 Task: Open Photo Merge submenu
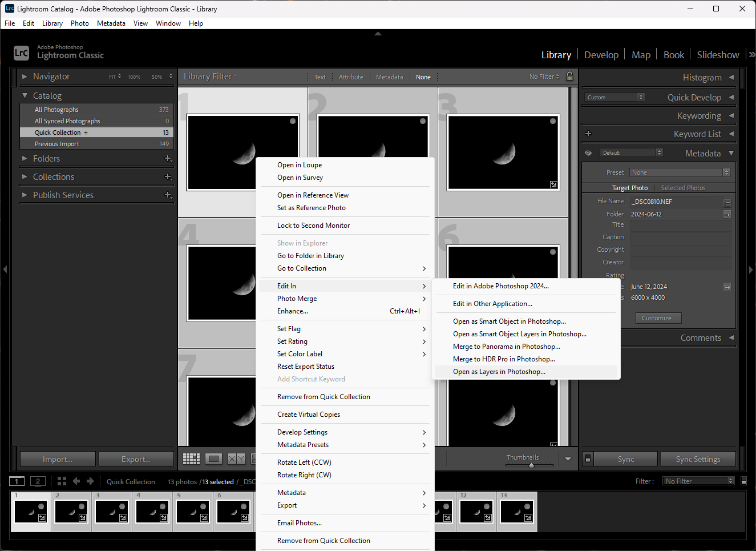pyautogui.click(x=345, y=299)
